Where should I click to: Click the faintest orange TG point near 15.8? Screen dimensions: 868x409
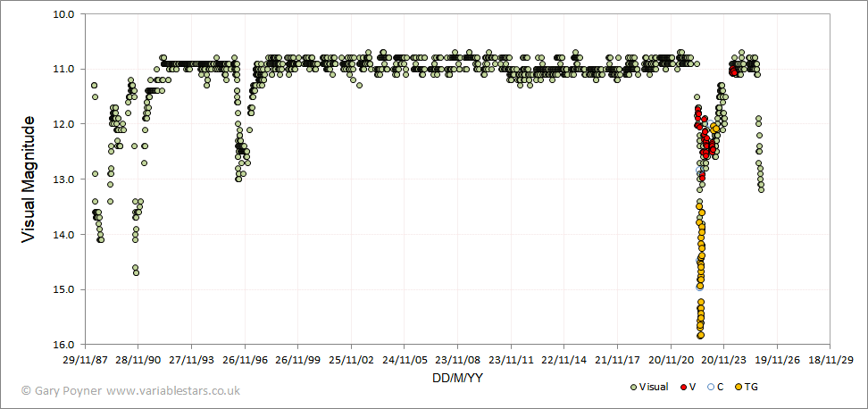(700, 335)
